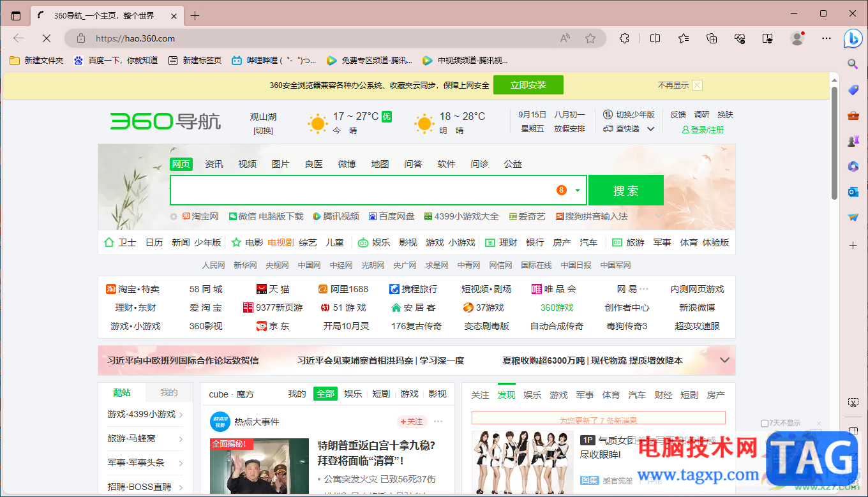Open the search engine dropdown arrow
Screen dimensions: 868x497
(578, 190)
